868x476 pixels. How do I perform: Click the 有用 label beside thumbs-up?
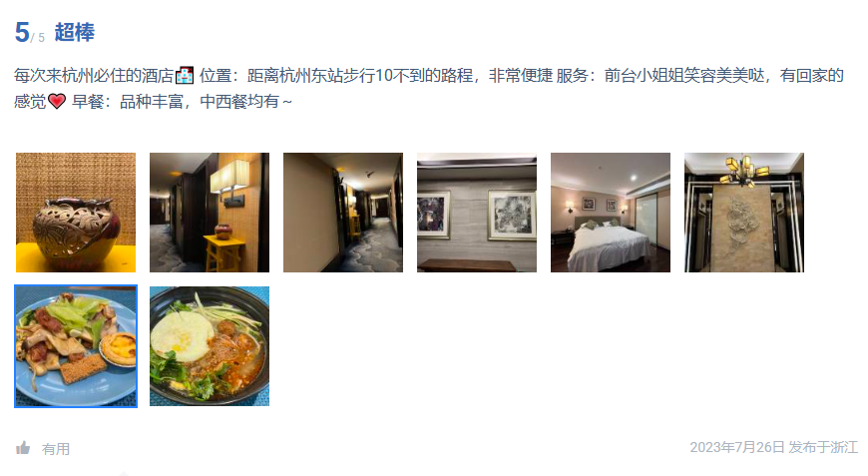pyautogui.click(x=56, y=449)
